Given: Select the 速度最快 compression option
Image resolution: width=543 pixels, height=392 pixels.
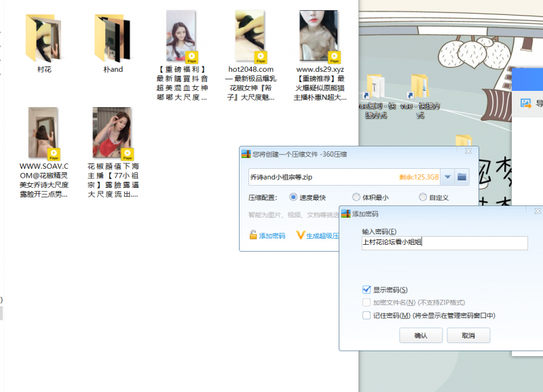Looking at the screenshot, I should click(294, 197).
